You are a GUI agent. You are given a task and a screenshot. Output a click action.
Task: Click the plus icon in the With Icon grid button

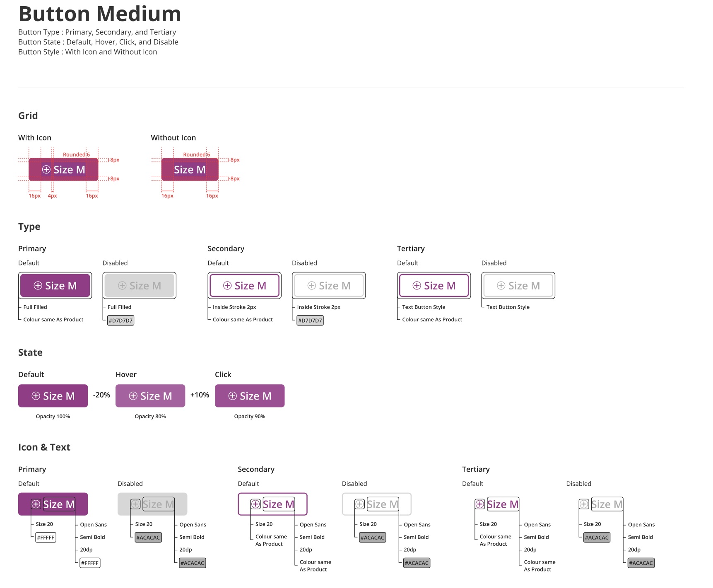coord(46,169)
